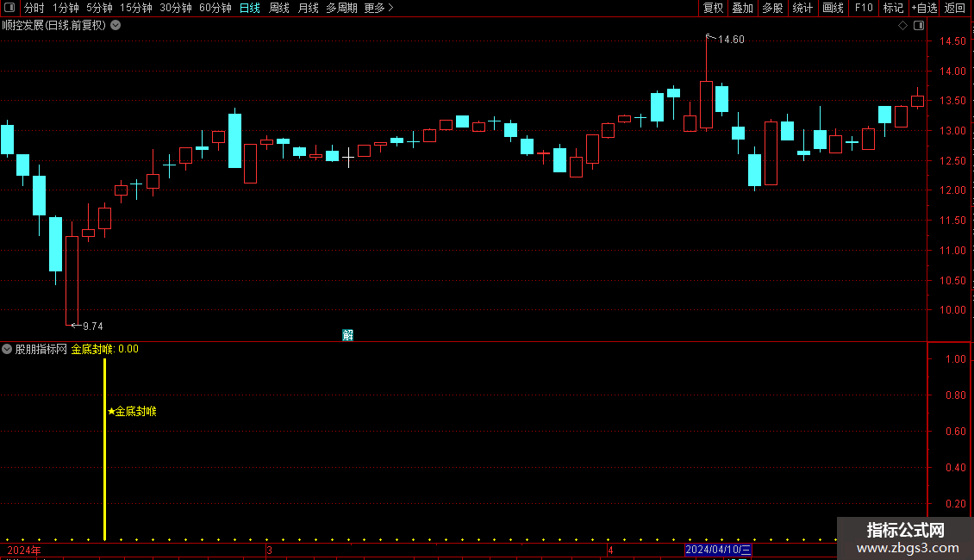Click the 9.74 low price label
Image resolution: width=974 pixels, height=560 pixels.
click(92, 326)
